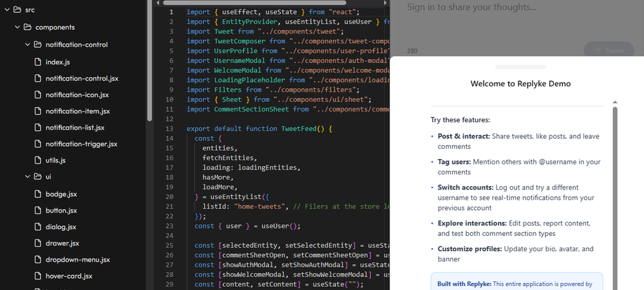This screenshot has height=290, width=644.
Task: Click the dropdown-menu.jsx file icon
Action: [x=38, y=260]
